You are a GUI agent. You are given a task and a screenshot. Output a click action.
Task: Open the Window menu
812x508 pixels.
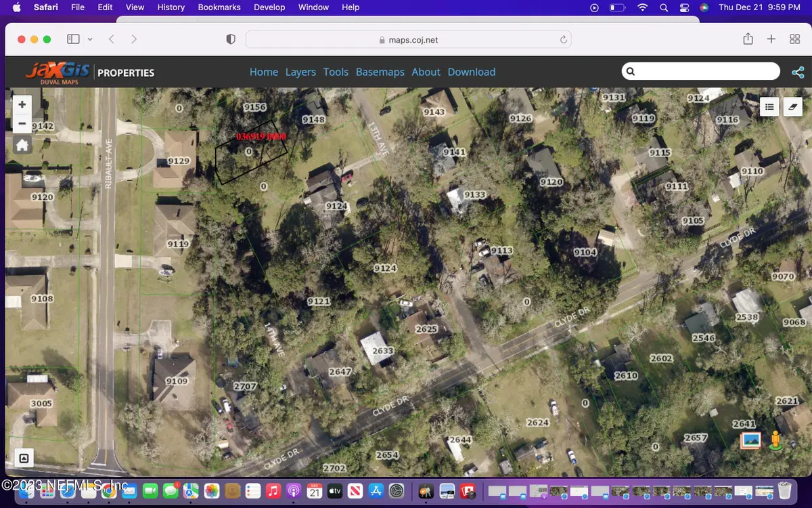tap(313, 7)
